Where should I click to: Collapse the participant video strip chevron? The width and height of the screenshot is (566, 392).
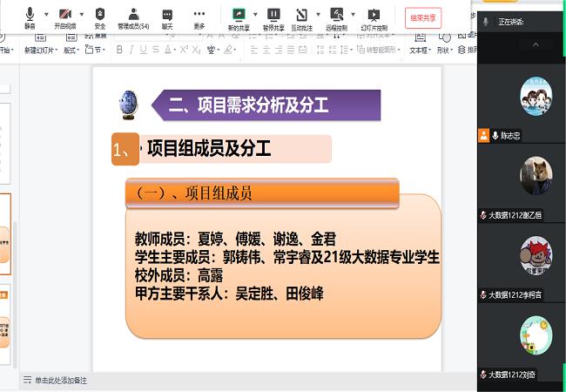tap(536, 44)
